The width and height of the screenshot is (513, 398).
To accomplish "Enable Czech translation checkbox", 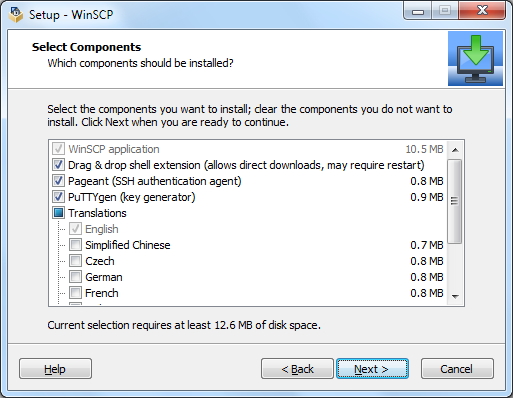I will [75, 261].
